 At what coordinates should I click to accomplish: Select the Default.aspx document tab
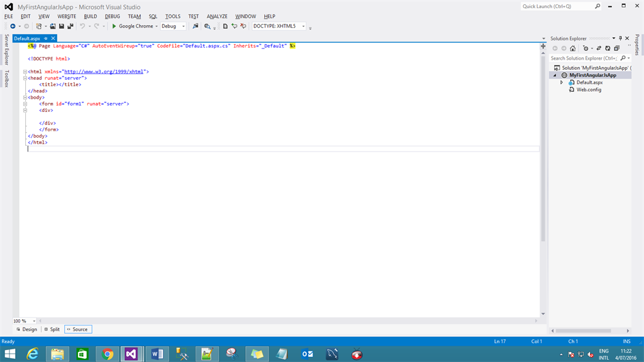(27, 38)
